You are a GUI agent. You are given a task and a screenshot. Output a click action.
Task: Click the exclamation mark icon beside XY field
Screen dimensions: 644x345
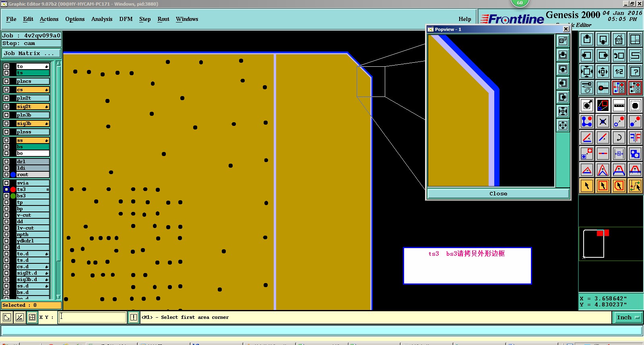click(x=134, y=317)
